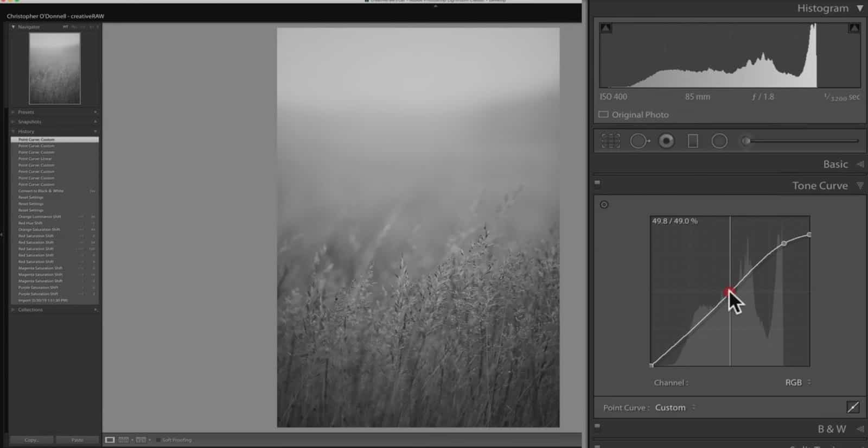
Task: Expand the Basic panel
Action: click(x=860, y=164)
